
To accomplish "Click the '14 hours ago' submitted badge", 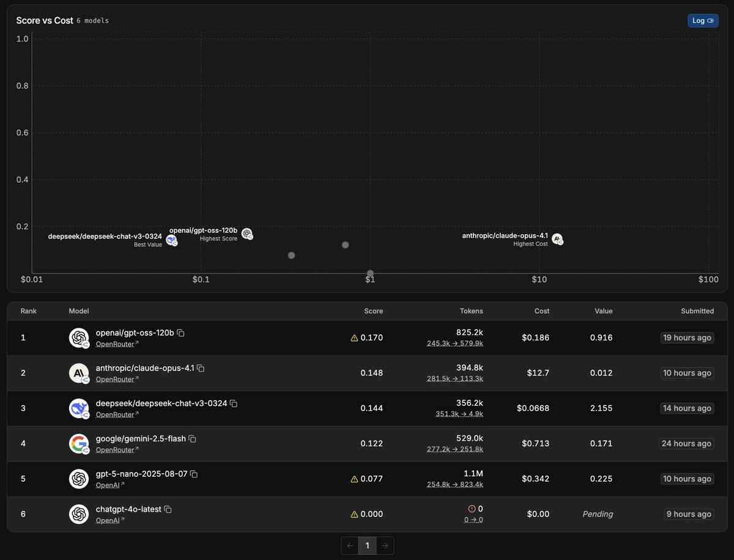I will [687, 408].
